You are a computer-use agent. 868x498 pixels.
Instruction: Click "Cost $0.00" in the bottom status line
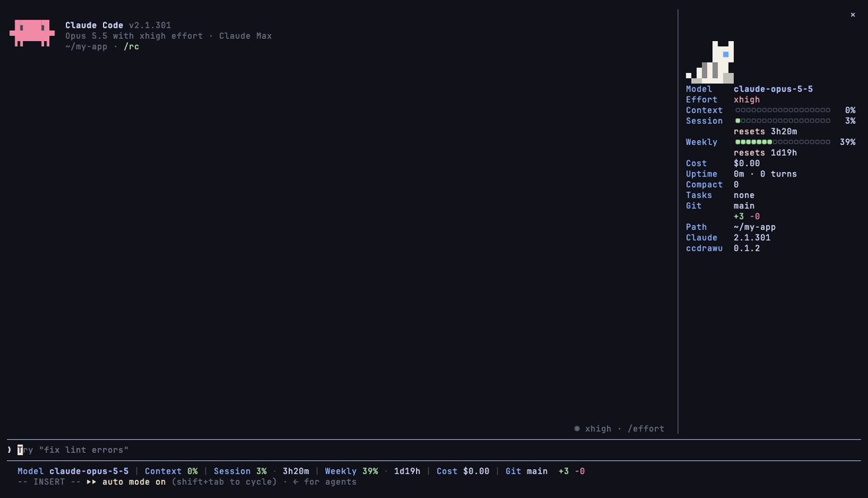point(463,471)
